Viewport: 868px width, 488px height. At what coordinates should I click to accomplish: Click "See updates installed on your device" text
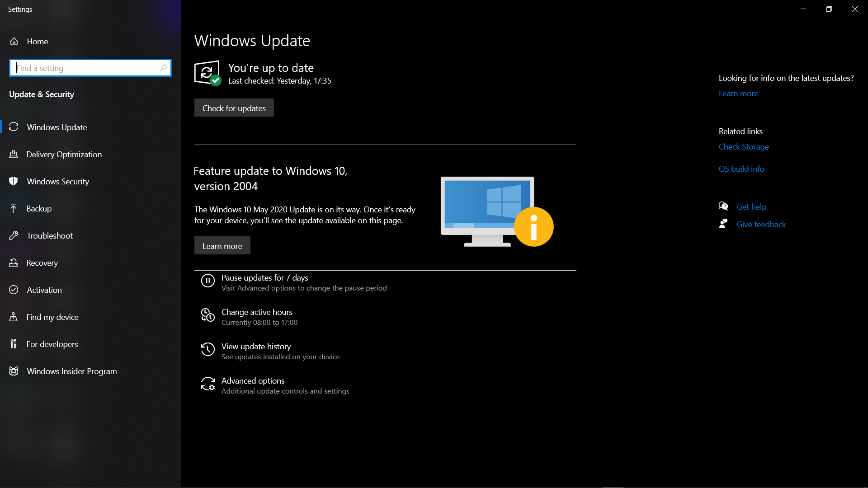(280, 357)
